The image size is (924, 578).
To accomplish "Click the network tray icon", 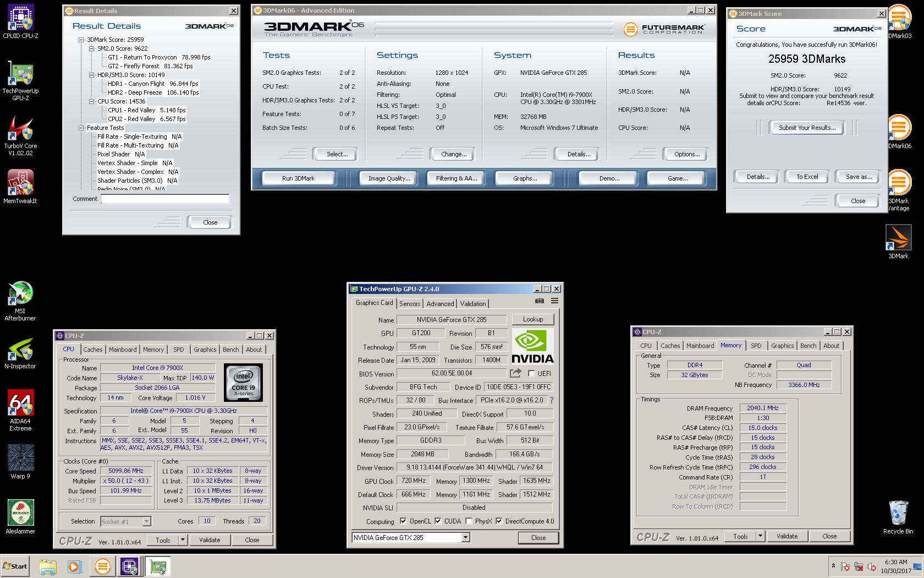I will pos(859,566).
